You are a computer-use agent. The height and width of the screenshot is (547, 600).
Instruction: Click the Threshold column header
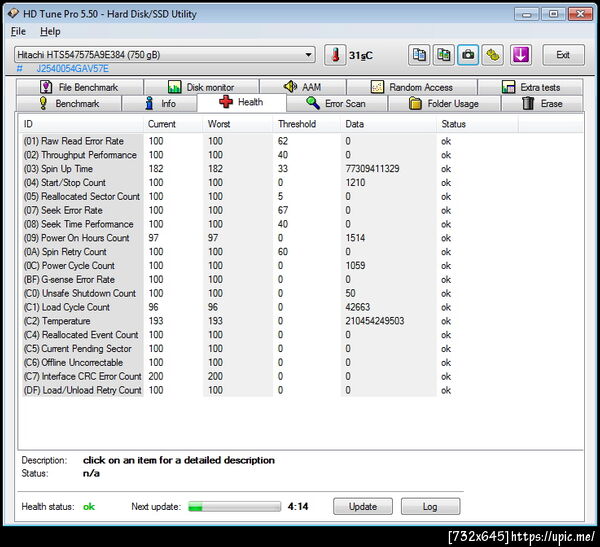307,124
